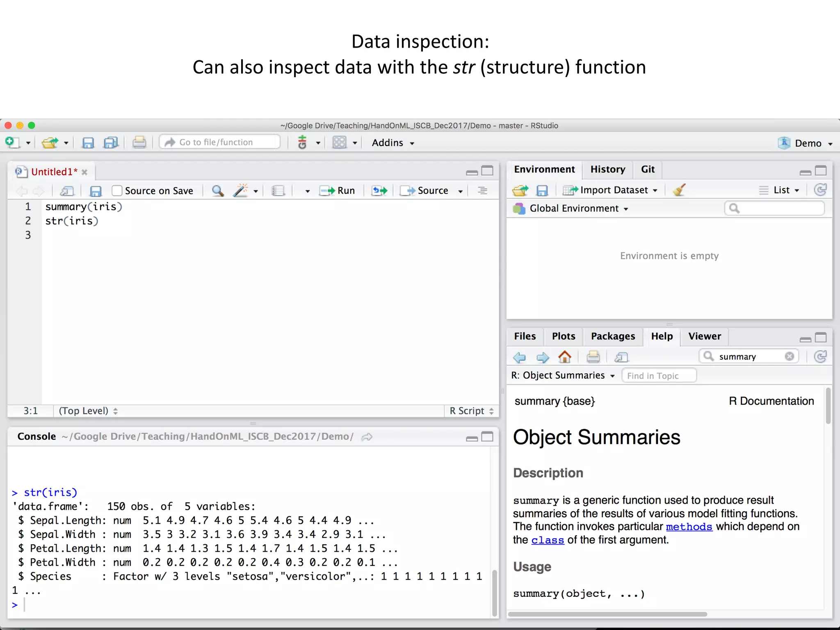The height and width of the screenshot is (630, 840).
Task: Click the Re-run previous code region icon
Action: (x=379, y=191)
